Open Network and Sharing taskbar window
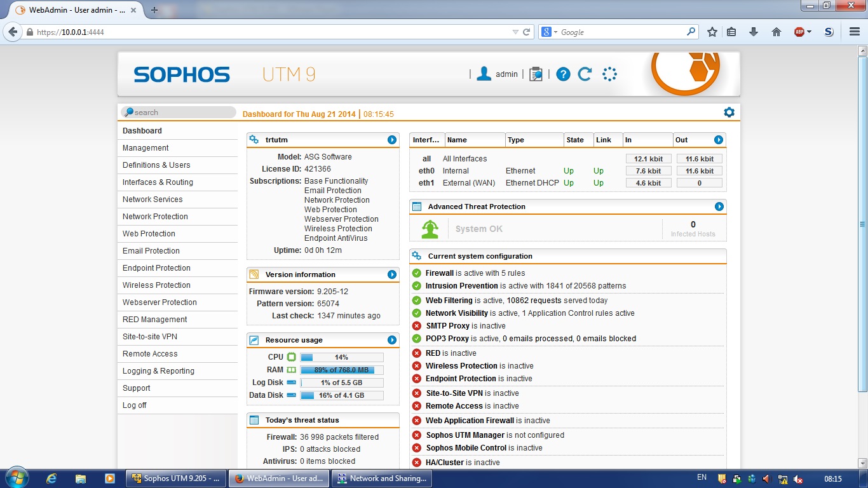Viewport: 868px width, 488px height. click(x=381, y=478)
